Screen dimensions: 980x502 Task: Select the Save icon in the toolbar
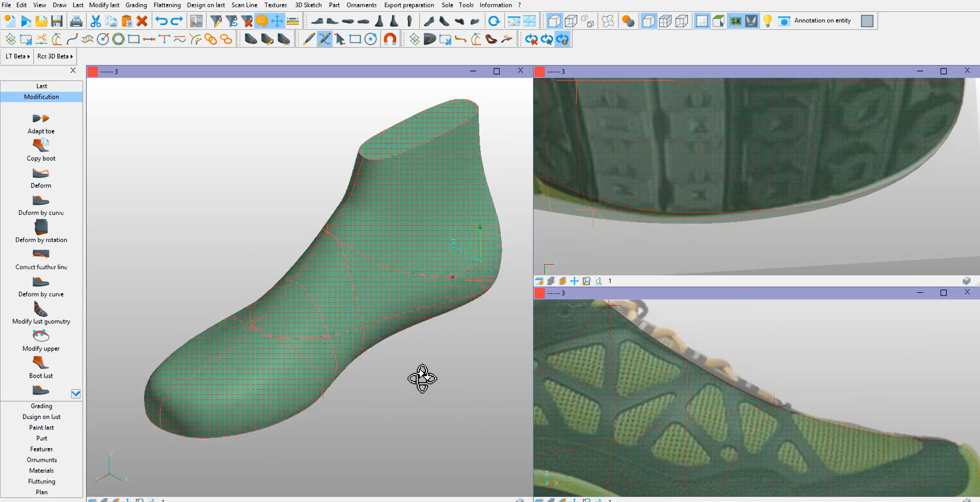click(x=57, y=21)
